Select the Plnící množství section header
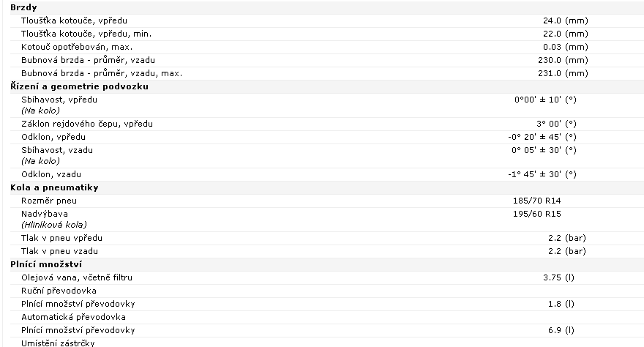 click(x=46, y=264)
